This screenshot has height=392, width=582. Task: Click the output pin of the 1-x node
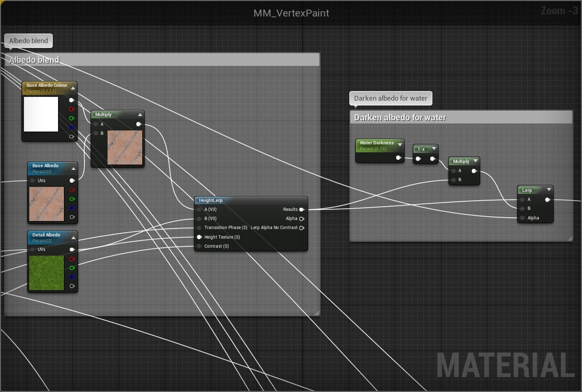click(x=432, y=159)
